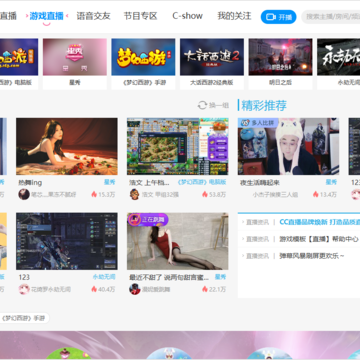Click the 花绫罗永劫无间 streamer name
Image resolution: width=360 pixels, height=360 pixels.
point(51,289)
